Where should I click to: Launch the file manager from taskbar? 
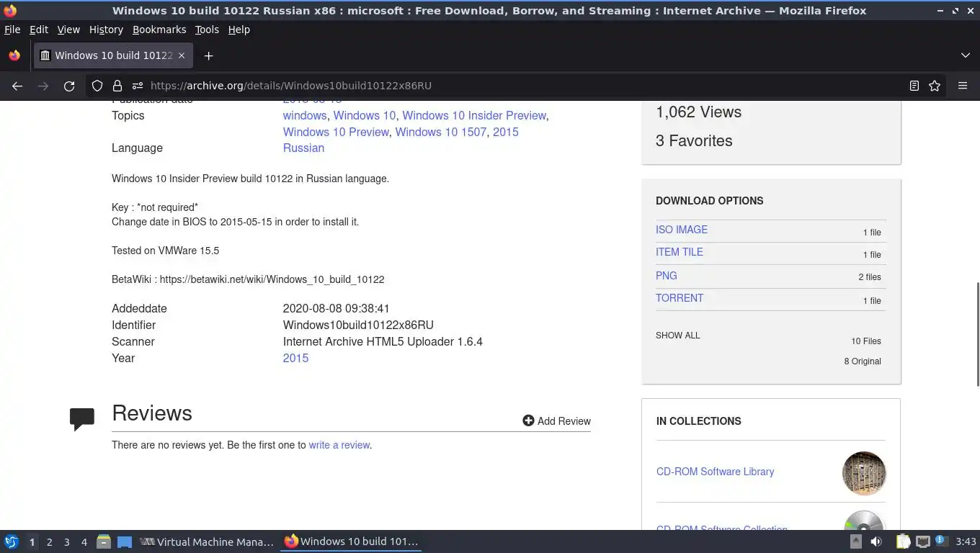[x=104, y=541]
